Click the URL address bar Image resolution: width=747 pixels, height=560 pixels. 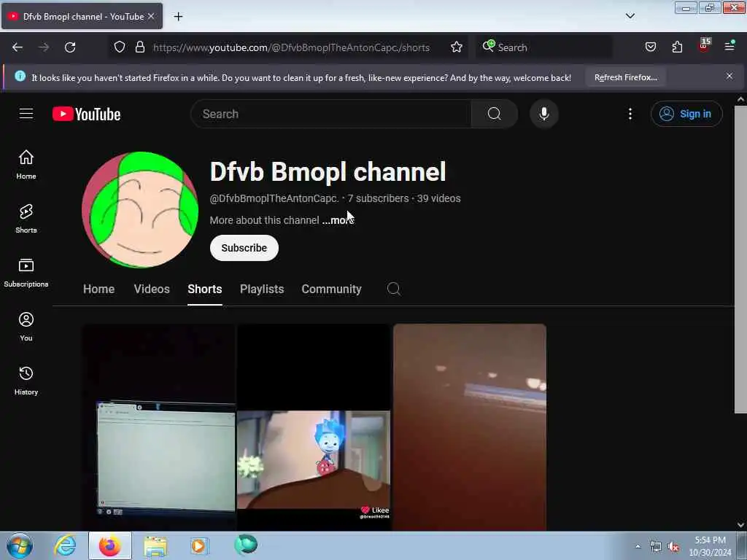pos(291,47)
